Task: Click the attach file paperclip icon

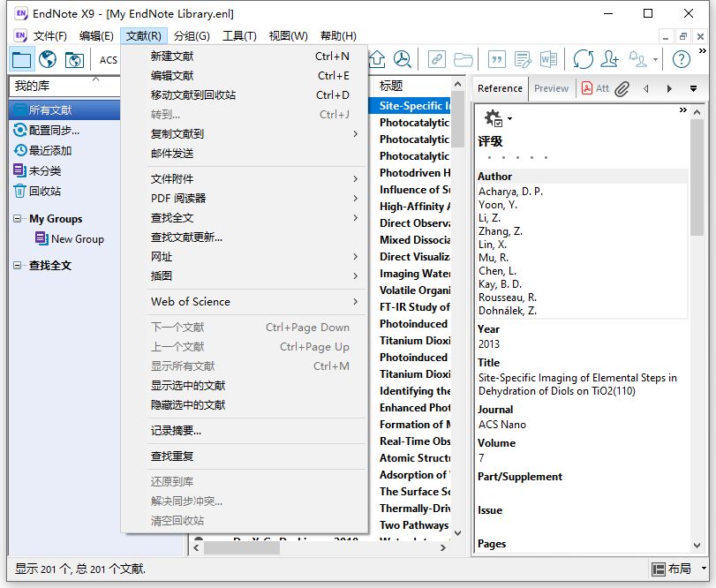Action: coord(622,88)
